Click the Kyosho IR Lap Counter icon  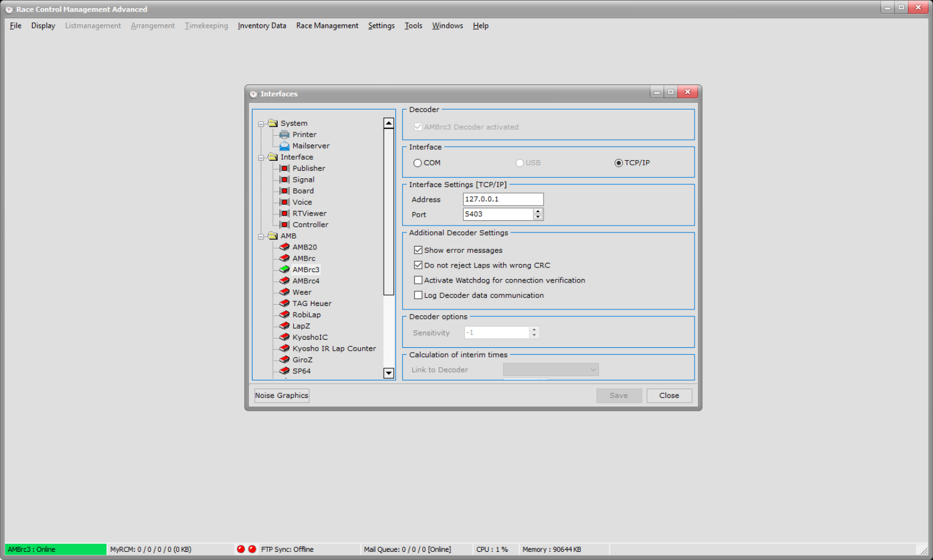285,348
